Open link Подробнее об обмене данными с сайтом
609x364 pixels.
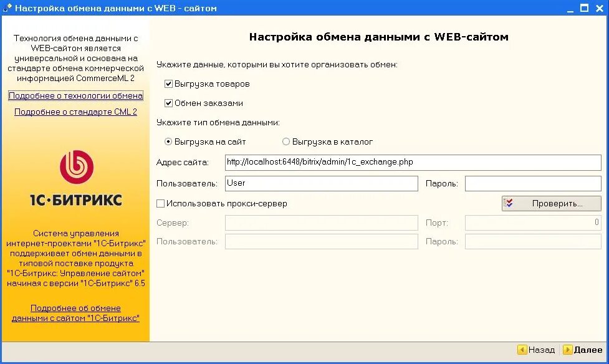(x=76, y=313)
